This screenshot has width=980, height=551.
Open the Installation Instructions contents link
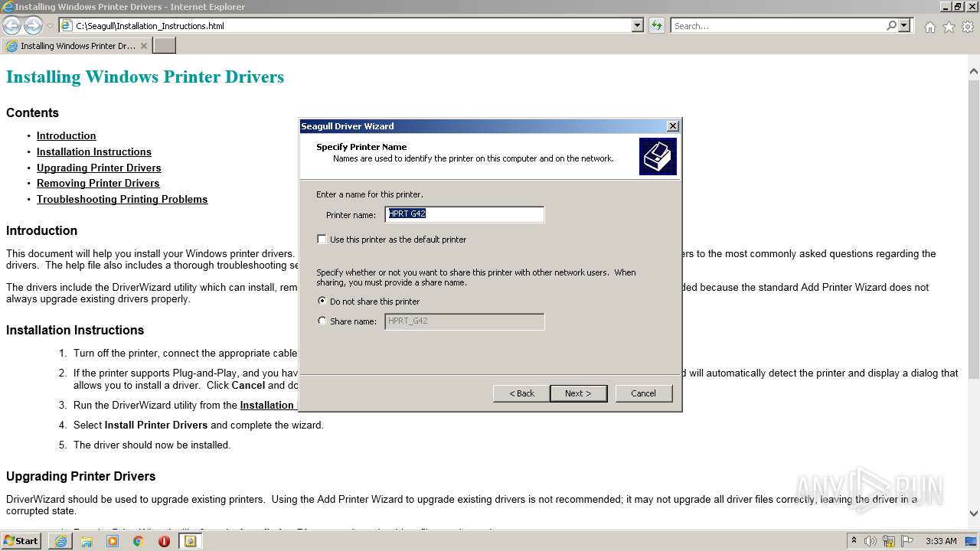tap(94, 152)
